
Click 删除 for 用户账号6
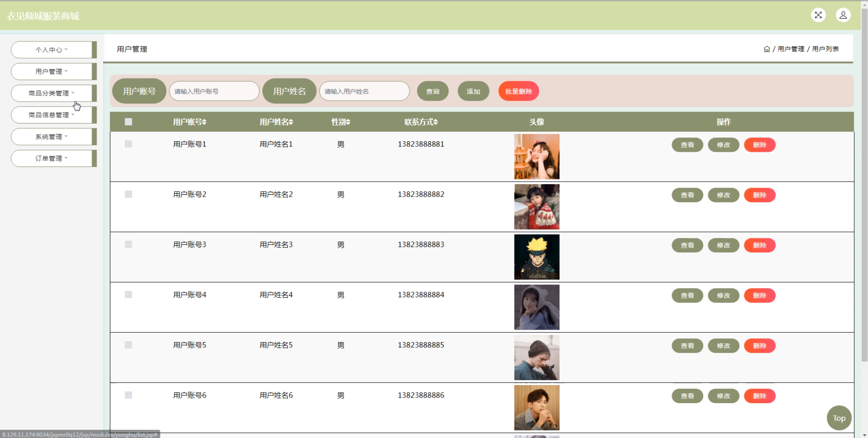[760, 396]
